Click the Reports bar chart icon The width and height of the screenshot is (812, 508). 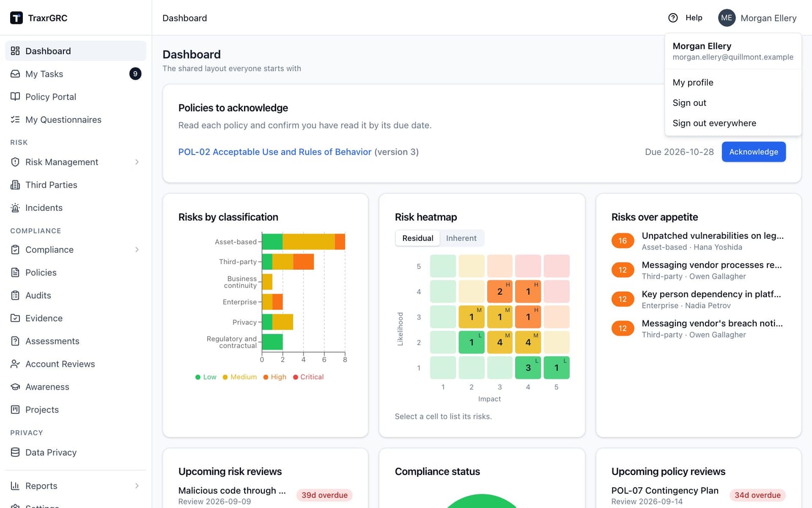click(x=15, y=486)
